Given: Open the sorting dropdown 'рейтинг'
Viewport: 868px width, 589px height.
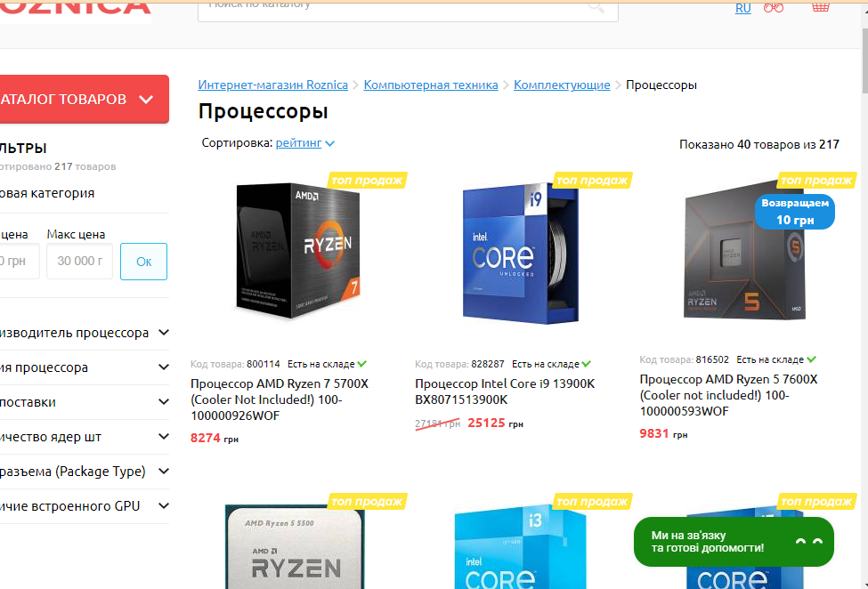Looking at the screenshot, I should [x=305, y=142].
